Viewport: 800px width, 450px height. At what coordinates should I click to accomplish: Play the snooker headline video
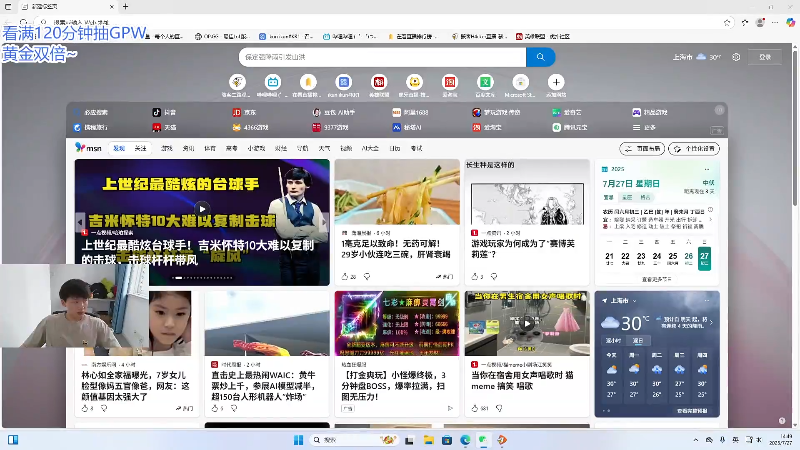[202, 209]
